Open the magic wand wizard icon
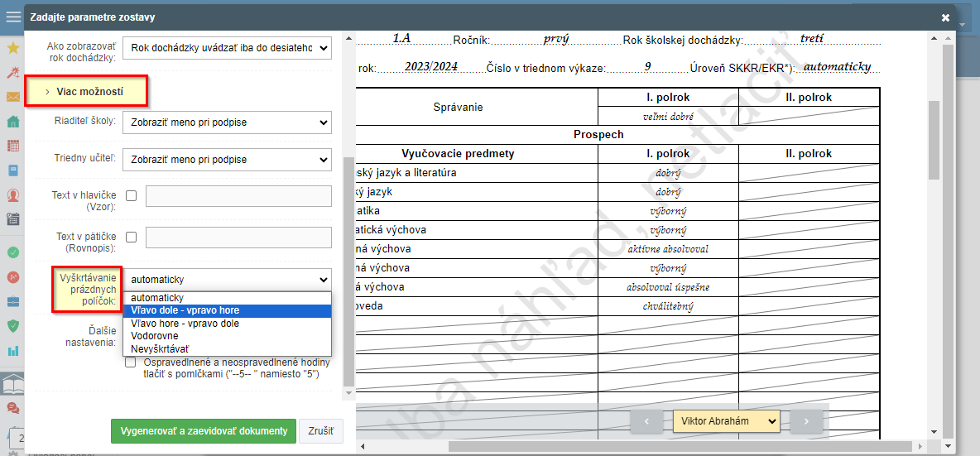This screenshot has width=980, height=456. 12,73
